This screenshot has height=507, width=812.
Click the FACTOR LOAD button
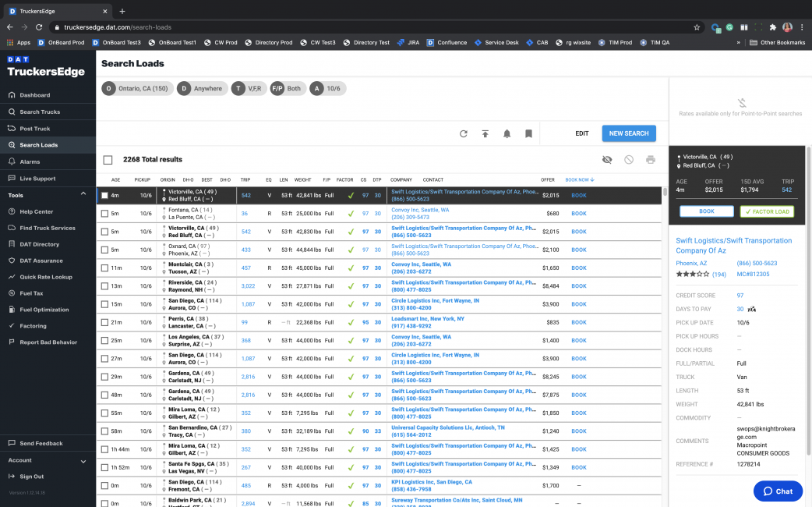click(x=767, y=211)
